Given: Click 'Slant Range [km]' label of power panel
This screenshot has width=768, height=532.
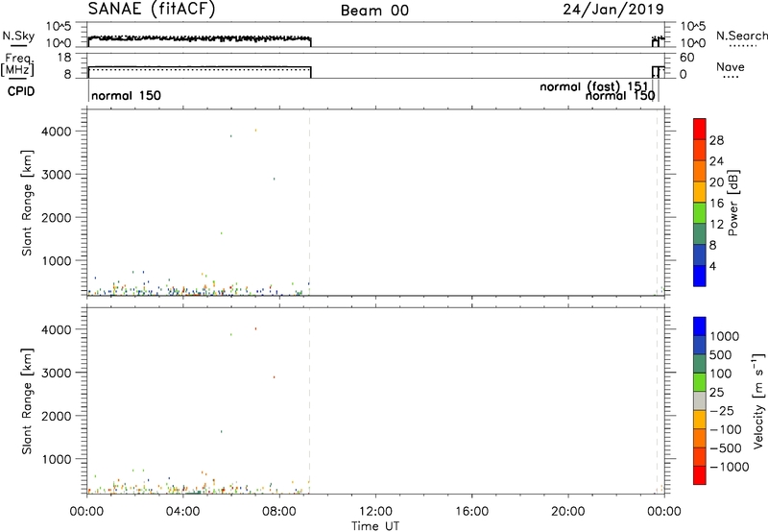Looking at the screenshot, I should coord(27,204).
